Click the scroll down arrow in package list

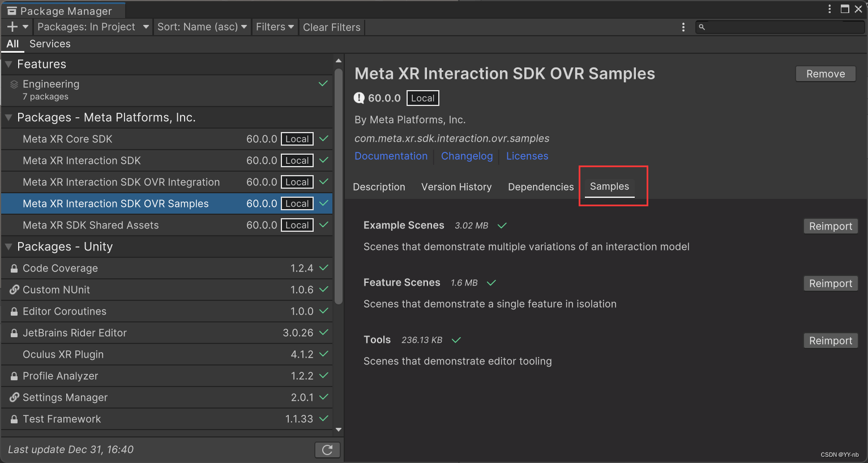(x=339, y=430)
